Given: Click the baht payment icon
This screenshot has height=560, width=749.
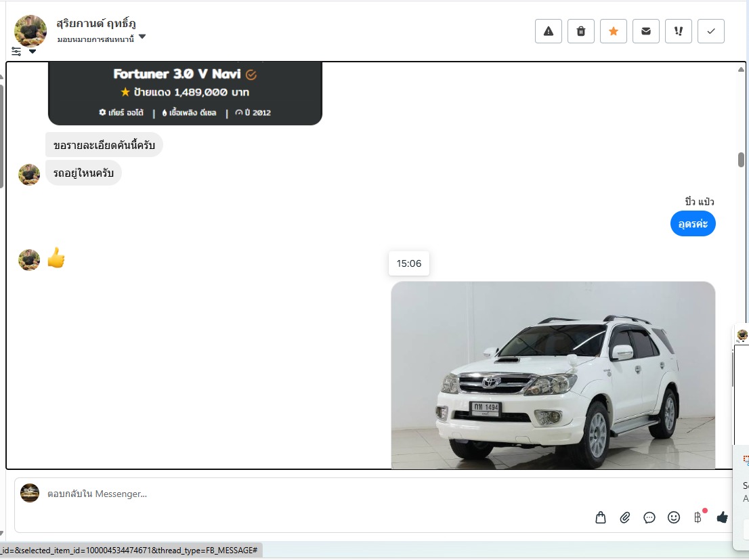Looking at the screenshot, I should click(x=698, y=517).
